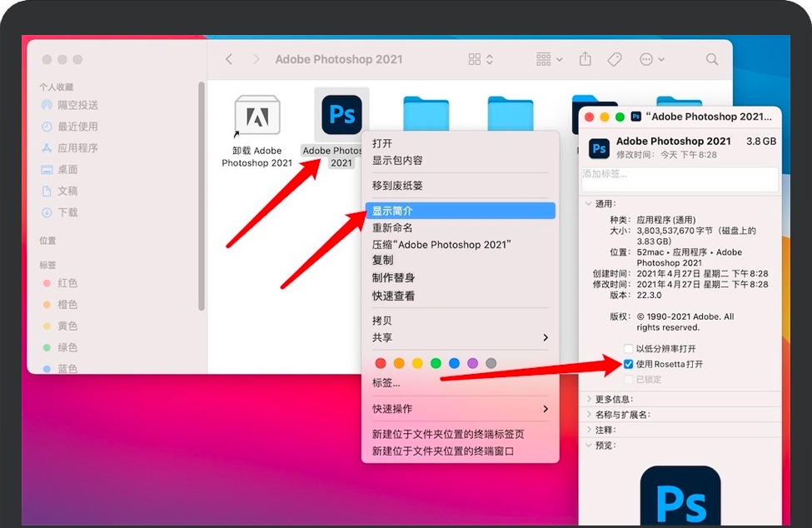Image resolution: width=812 pixels, height=528 pixels.
Task: Click the 添加标签 field in Info window
Action: [680, 179]
